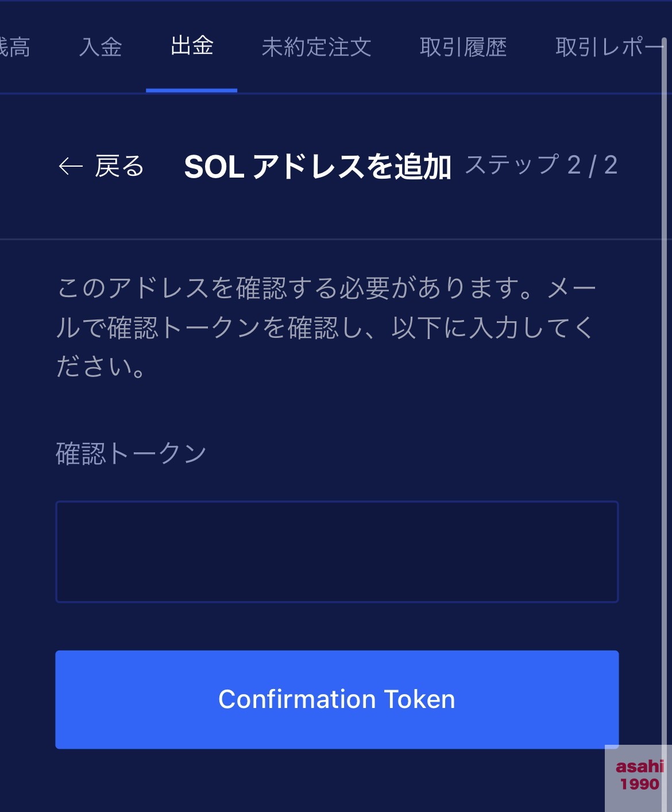Click the ください。 text ending the instructions
The height and width of the screenshot is (812, 672).
[x=101, y=367]
